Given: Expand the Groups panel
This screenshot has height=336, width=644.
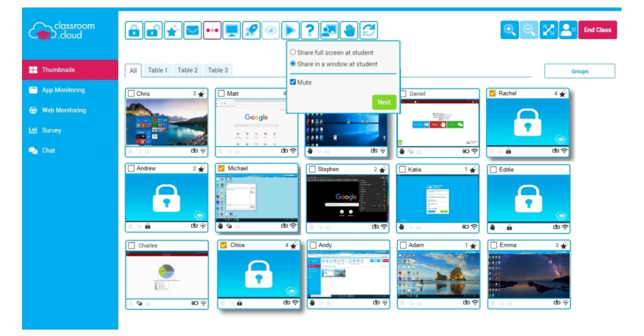Looking at the screenshot, I should click(581, 71).
